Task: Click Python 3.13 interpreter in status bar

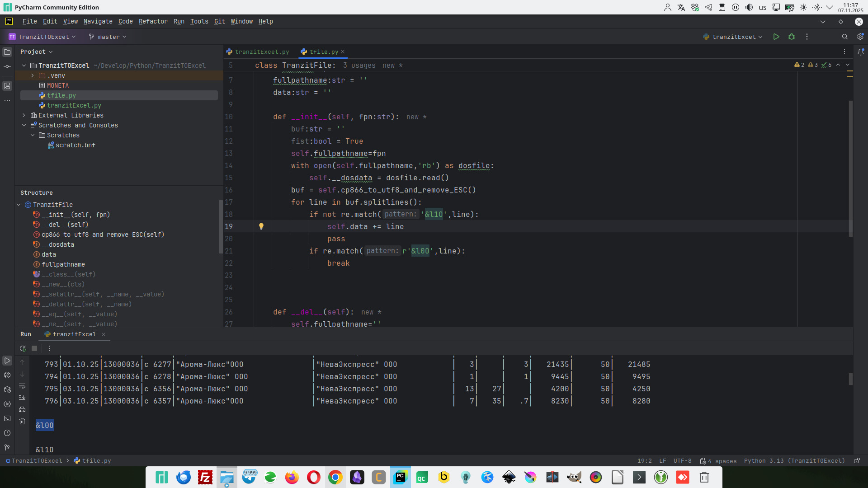Action: (794, 461)
